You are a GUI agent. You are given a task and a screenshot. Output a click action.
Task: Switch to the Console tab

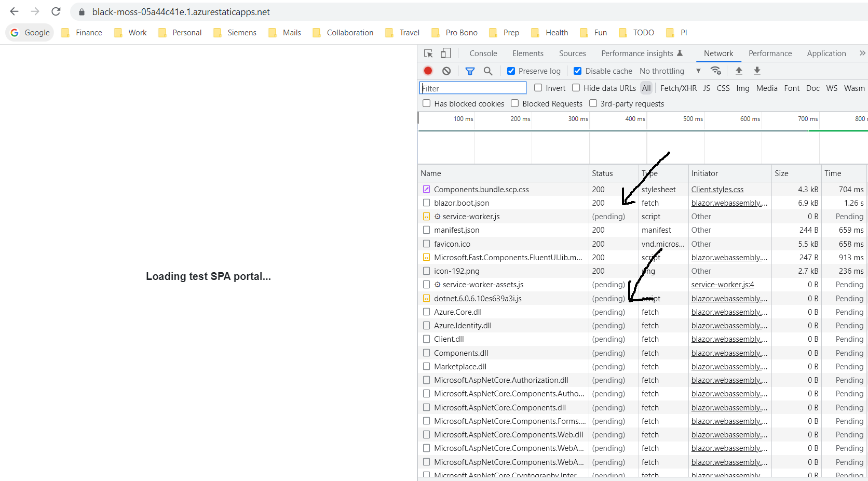[x=483, y=53]
